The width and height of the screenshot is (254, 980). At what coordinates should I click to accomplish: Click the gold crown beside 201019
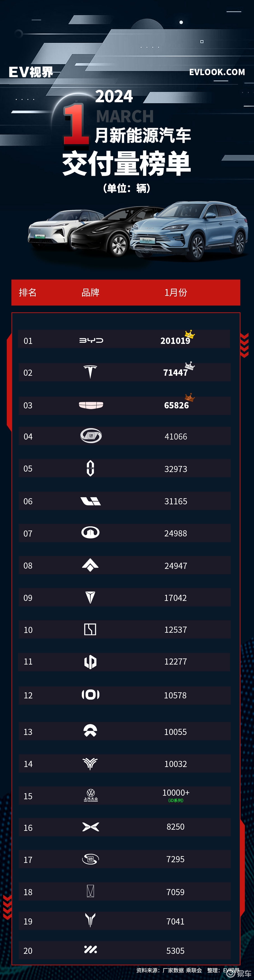[x=189, y=334]
